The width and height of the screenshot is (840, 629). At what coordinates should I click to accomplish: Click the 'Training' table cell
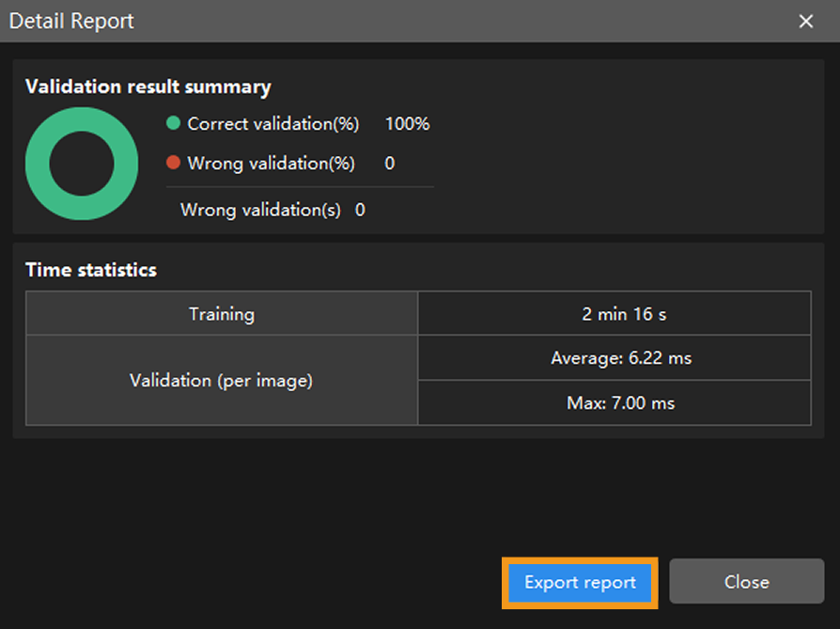click(x=222, y=314)
